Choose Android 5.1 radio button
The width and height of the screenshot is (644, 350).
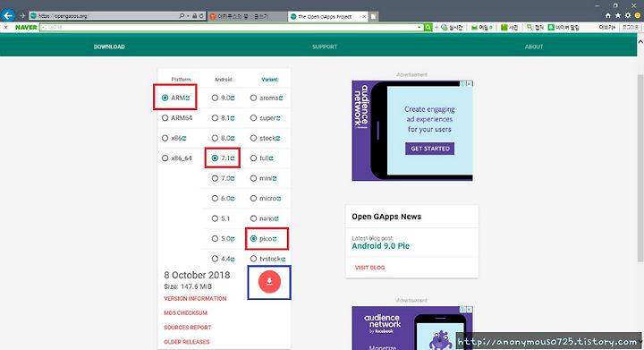[215, 218]
